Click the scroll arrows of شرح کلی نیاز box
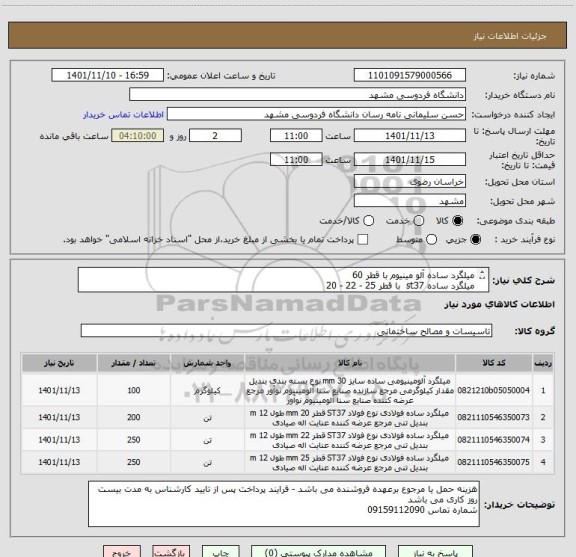 pyautogui.click(x=482, y=275)
